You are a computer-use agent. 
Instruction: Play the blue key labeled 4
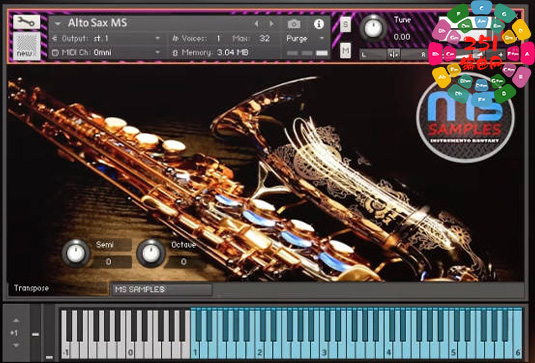388,351
